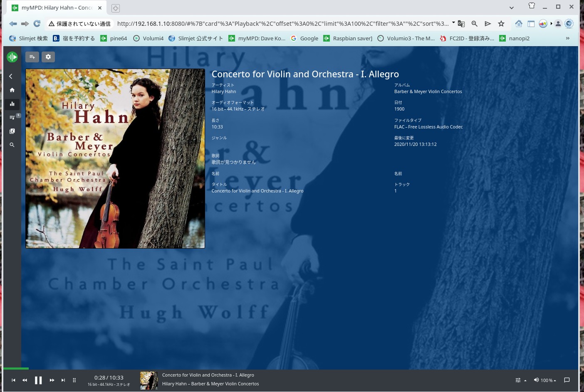Click the large Barber & Meyer album cover
This screenshot has height=392, width=584.
(x=115, y=158)
